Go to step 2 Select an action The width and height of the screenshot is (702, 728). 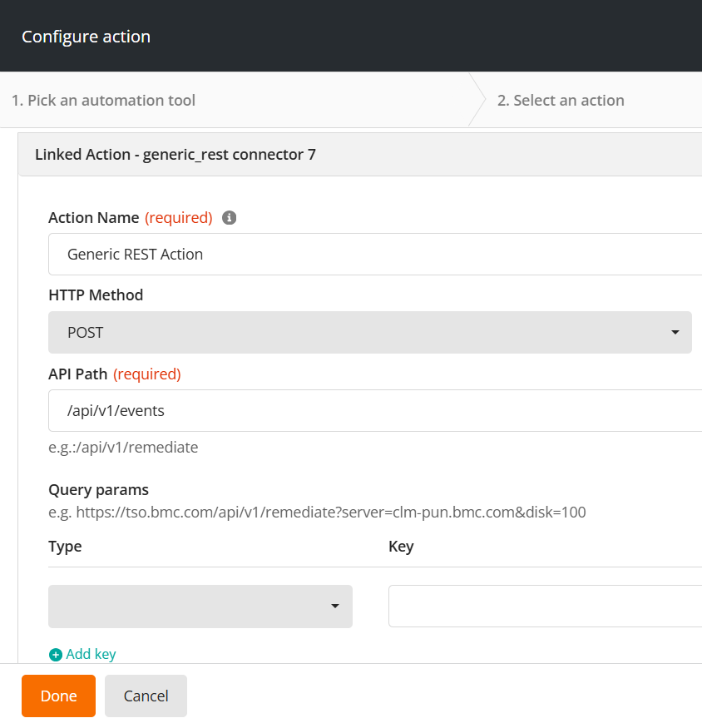click(x=561, y=101)
